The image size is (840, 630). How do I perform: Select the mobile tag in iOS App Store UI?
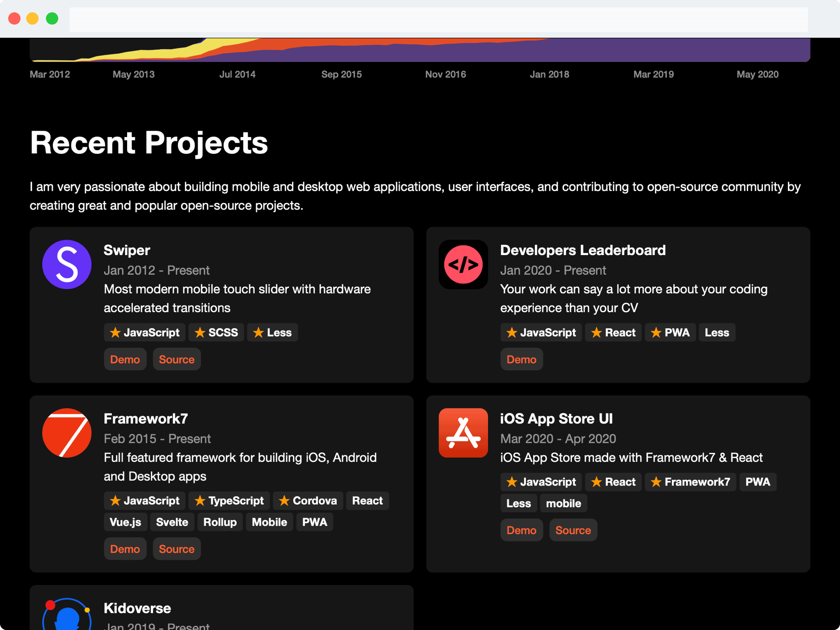pyautogui.click(x=563, y=503)
